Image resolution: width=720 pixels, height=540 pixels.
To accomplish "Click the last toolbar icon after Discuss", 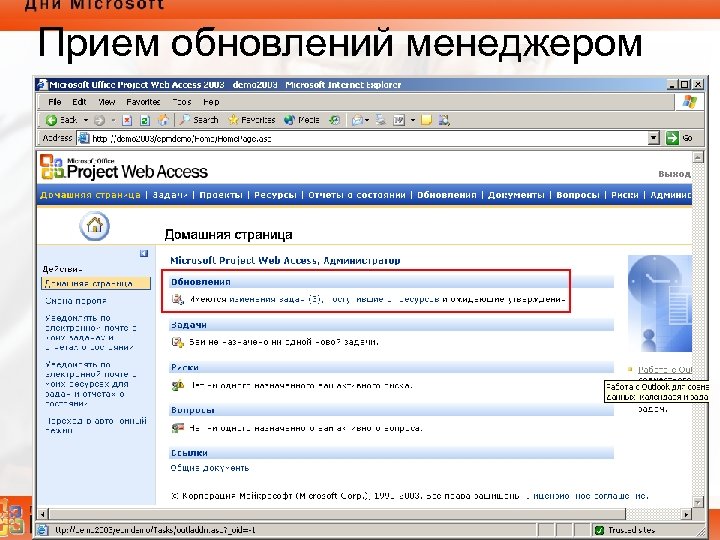I will [x=444, y=120].
